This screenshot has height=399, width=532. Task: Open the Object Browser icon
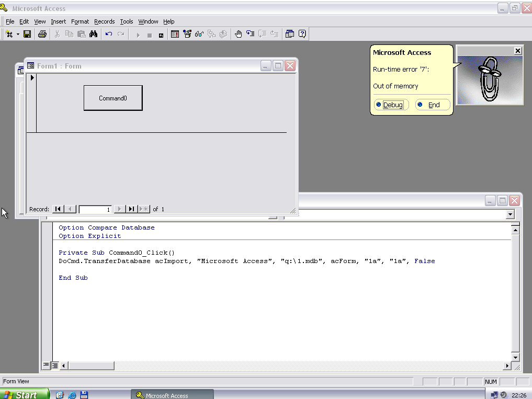click(187, 34)
